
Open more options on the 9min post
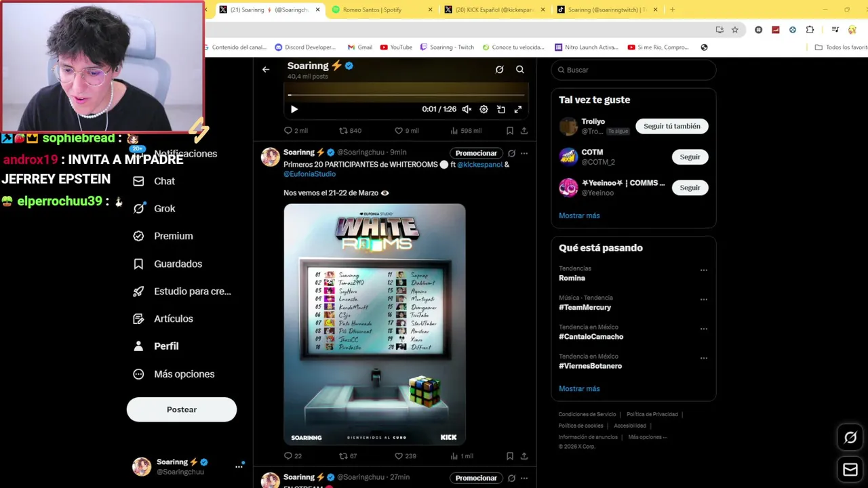[x=524, y=153]
